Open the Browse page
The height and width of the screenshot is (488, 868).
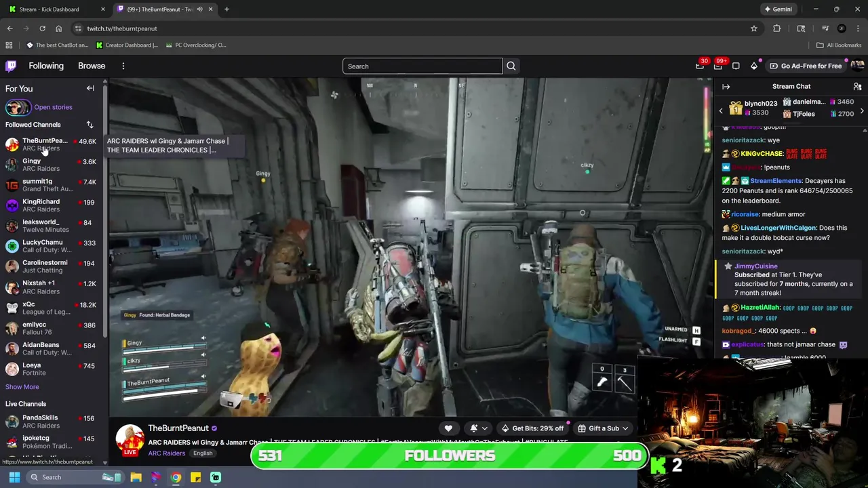tap(92, 66)
